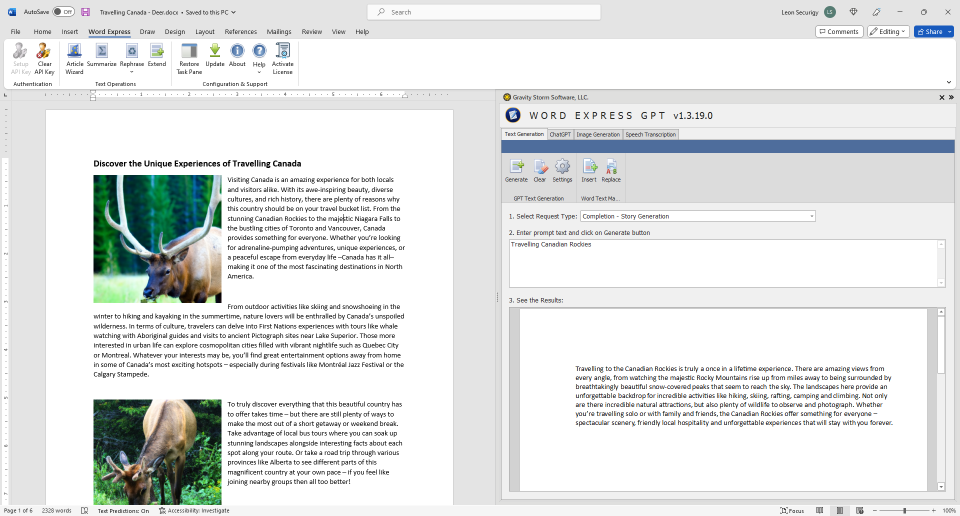
Task: Click the Rephrase ribbon icon
Action: pos(132,51)
